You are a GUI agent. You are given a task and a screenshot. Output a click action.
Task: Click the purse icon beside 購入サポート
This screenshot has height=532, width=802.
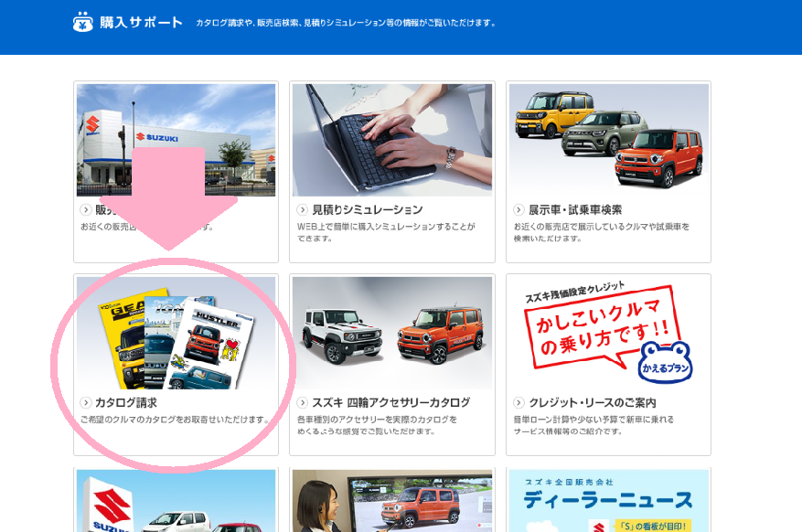[x=82, y=22]
